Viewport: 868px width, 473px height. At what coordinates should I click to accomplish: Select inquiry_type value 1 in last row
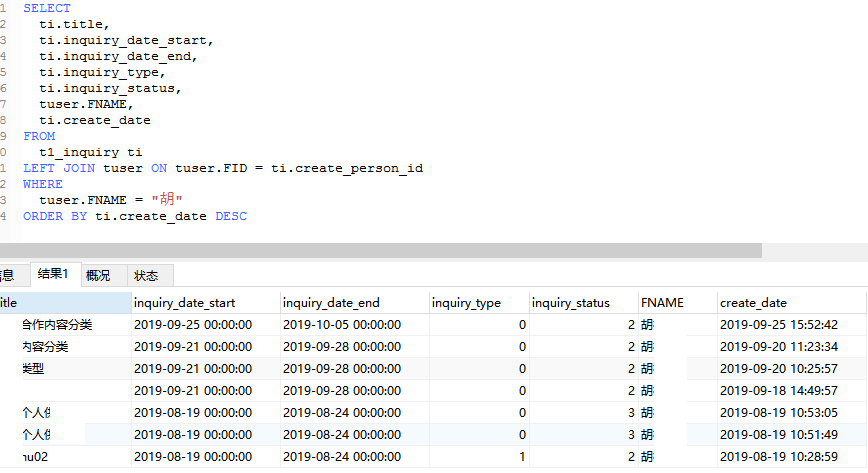(x=479, y=457)
